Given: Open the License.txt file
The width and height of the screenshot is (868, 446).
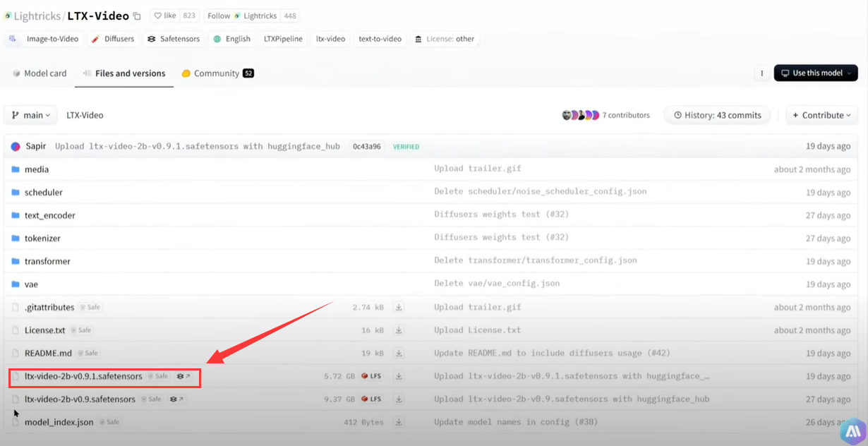Looking at the screenshot, I should (x=45, y=330).
